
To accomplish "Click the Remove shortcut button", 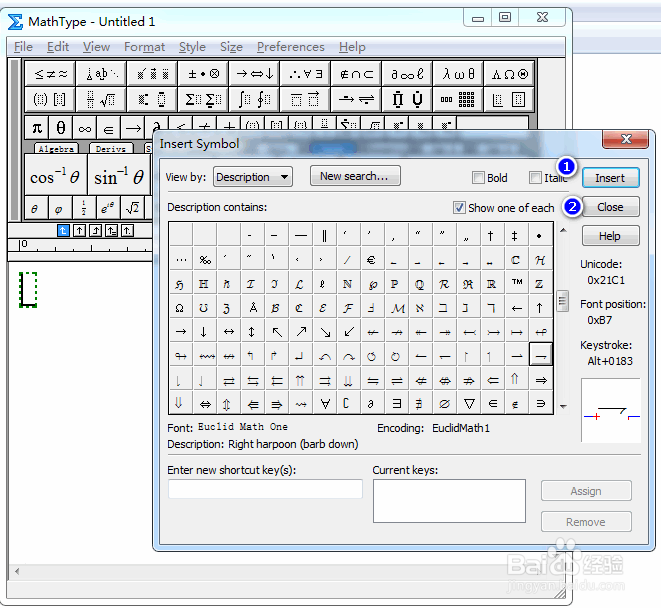I will tap(586, 522).
